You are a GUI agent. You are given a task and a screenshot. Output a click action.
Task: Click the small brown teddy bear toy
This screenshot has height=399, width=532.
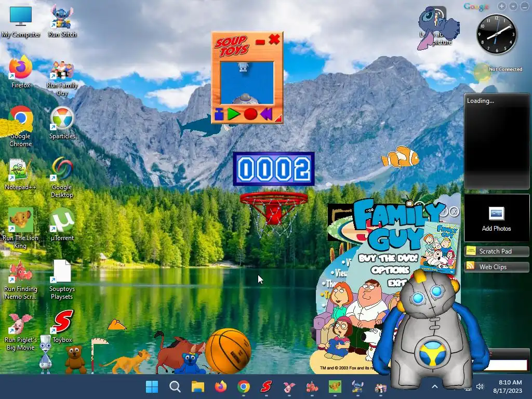tap(75, 360)
